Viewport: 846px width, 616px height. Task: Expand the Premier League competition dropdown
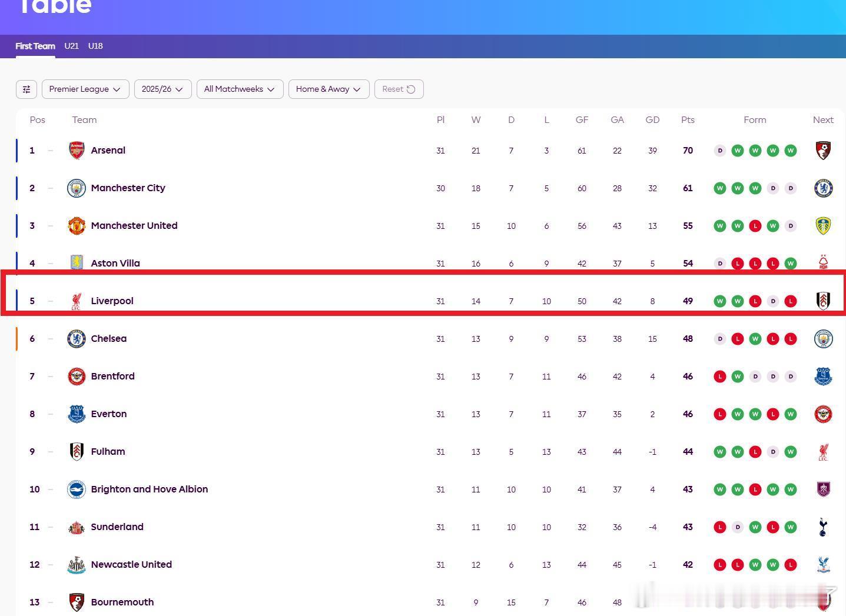[85, 89]
